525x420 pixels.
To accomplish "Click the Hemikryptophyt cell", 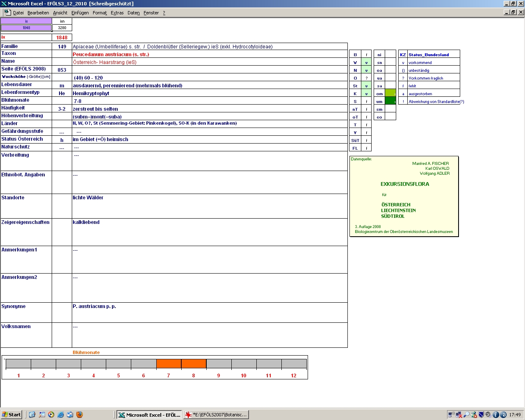I will coord(210,93).
